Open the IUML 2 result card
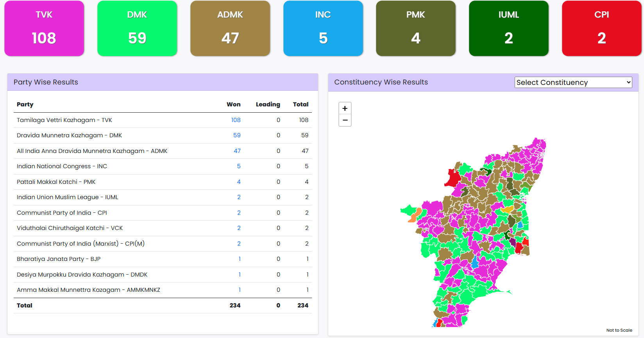 pyautogui.click(x=509, y=28)
